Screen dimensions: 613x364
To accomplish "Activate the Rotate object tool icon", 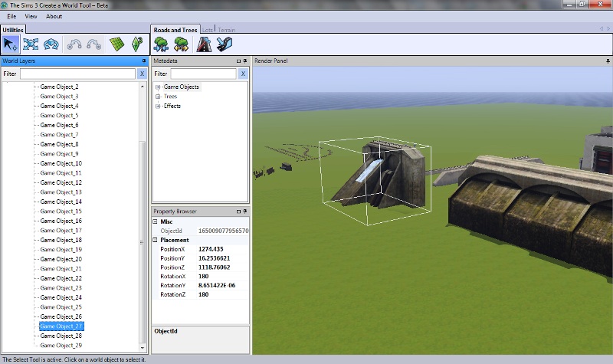I will [x=51, y=44].
